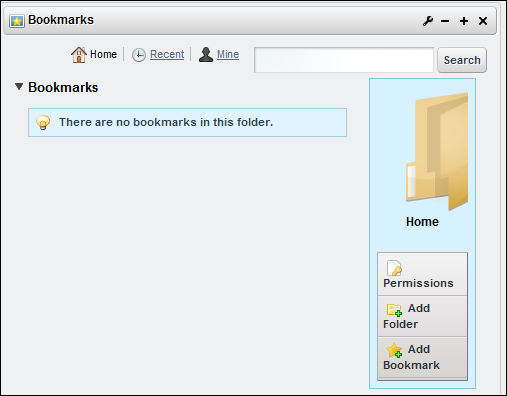Open Permissions for this folder
Viewport: 507px width, 396px height.
coord(422,274)
